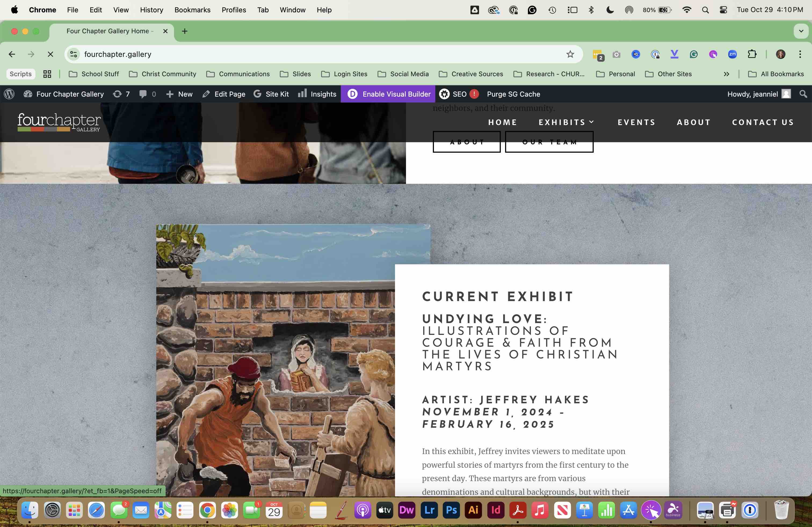Open the 7 pending updates icon
Screen dimensions: 812x527
click(x=121, y=94)
